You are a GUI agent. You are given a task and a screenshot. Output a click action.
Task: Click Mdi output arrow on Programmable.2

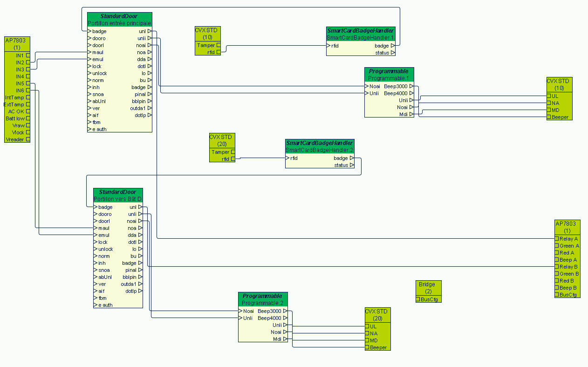(285, 339)
